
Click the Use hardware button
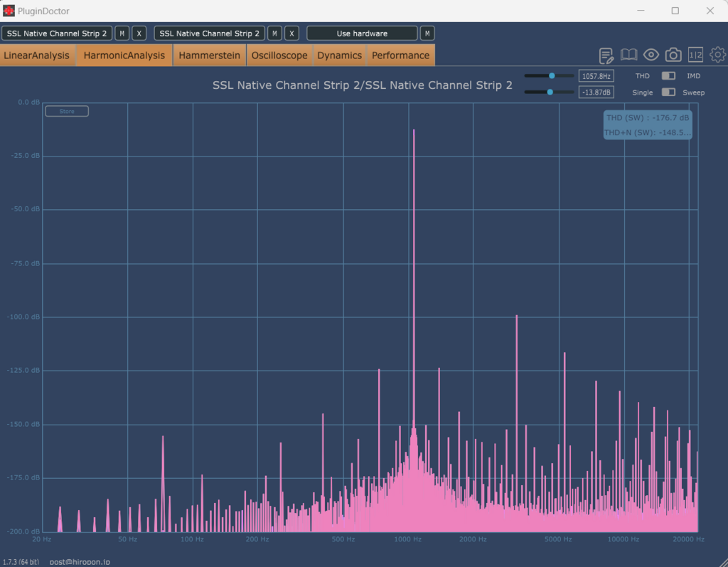point(362,33)
